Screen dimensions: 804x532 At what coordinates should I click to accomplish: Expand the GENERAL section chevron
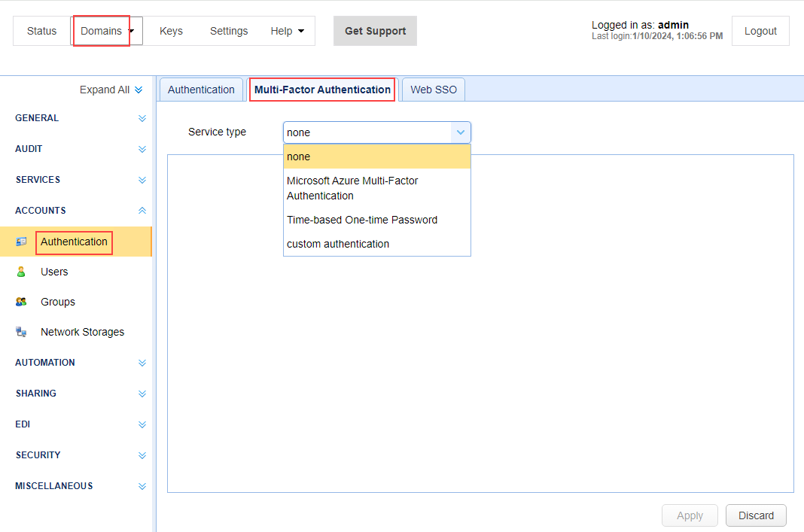142,118
